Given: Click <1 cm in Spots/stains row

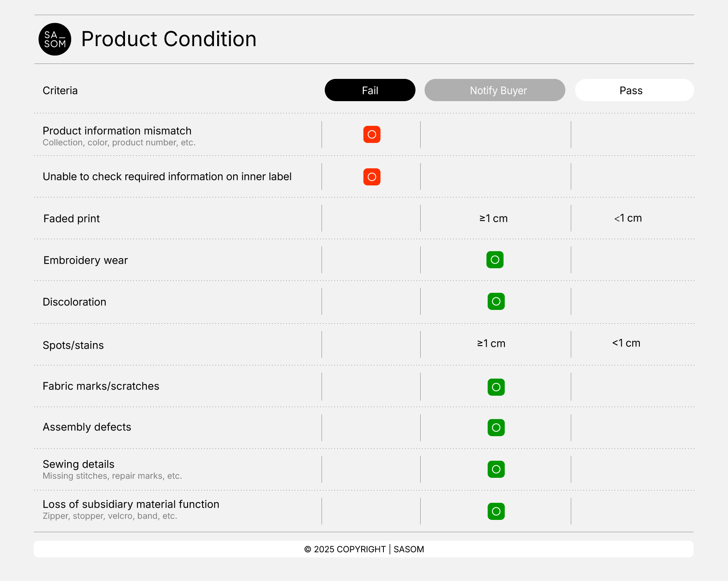Looking at the screenshot, I should tap(626, 343).
